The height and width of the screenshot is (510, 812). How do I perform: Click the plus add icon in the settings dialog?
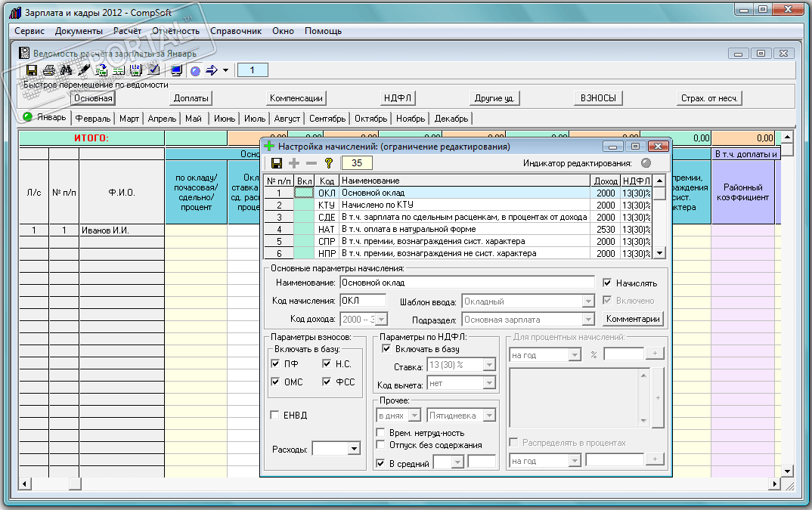[294, 163]
